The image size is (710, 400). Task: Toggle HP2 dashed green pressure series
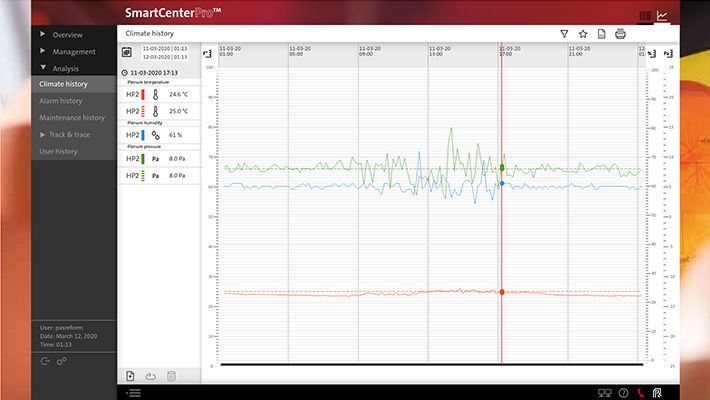click(x=142, y=175)
